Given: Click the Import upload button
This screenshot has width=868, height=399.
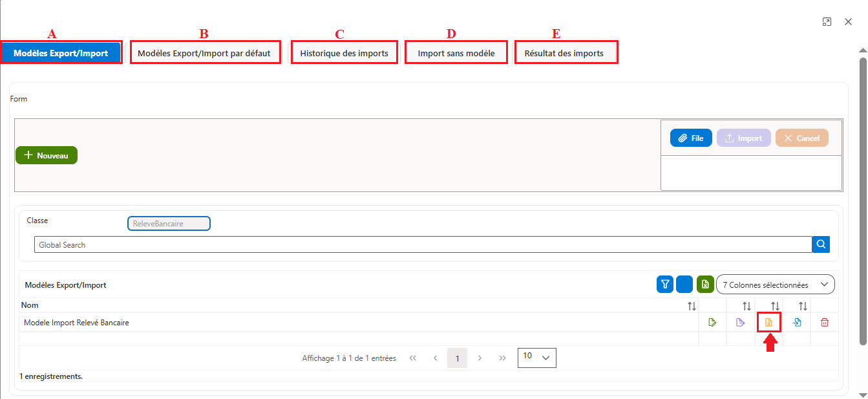Looking at the screenshot, I should (744, 138).
